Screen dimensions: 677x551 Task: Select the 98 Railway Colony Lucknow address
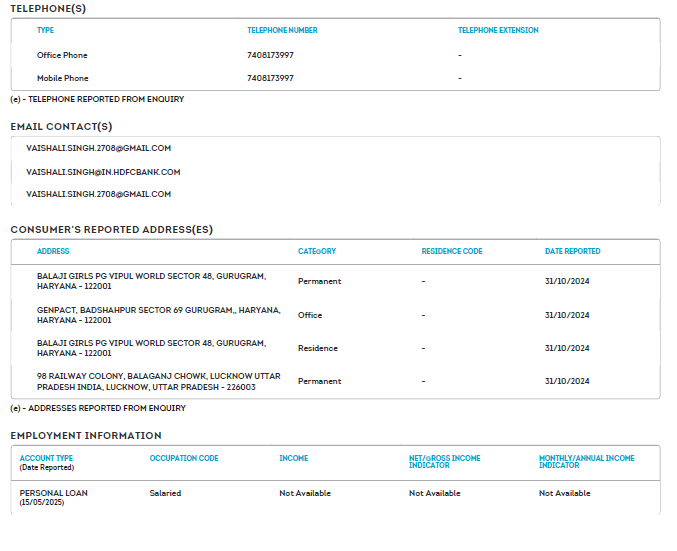[158, 381]
